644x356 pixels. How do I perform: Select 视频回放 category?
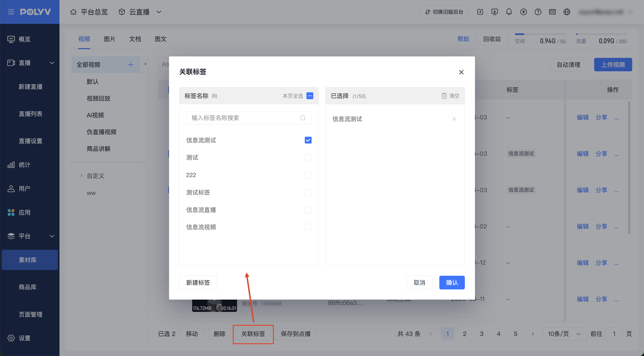click(x=98, y=98)
